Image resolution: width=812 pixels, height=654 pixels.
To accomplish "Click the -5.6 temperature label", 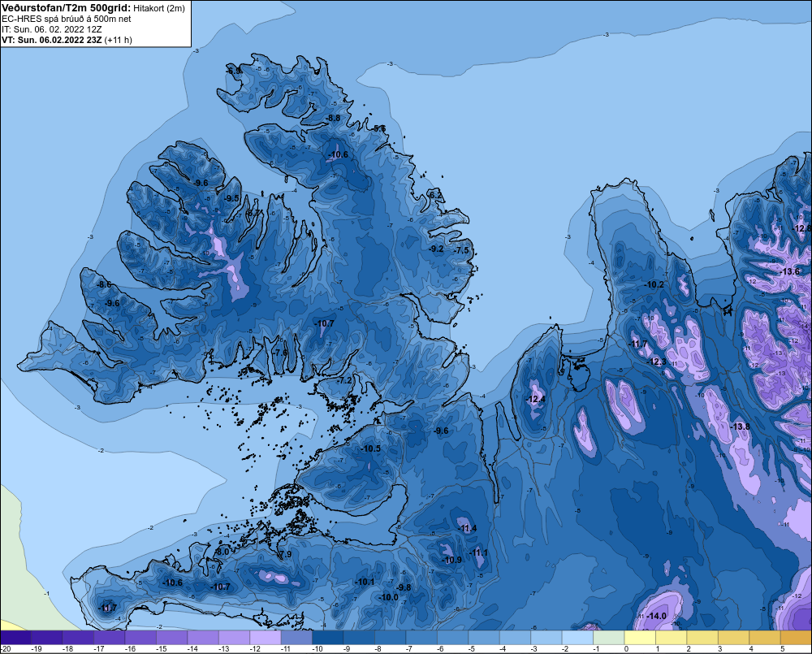I will coord(378,128).
